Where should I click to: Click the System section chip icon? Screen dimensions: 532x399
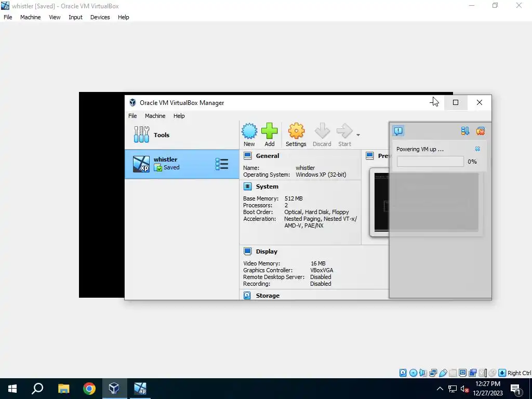click(248, 187)
